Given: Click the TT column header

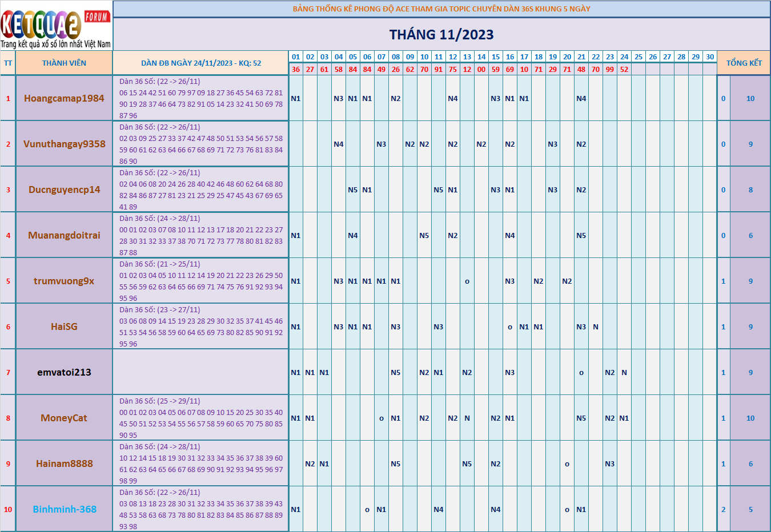Looking at the screenshot, I should [x=8, y=63].
